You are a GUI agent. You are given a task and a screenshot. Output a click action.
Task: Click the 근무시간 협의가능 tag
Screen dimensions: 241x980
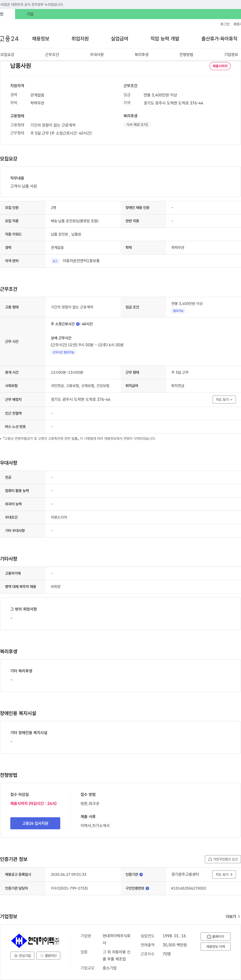pyautogui.click(x=64, y=352)
